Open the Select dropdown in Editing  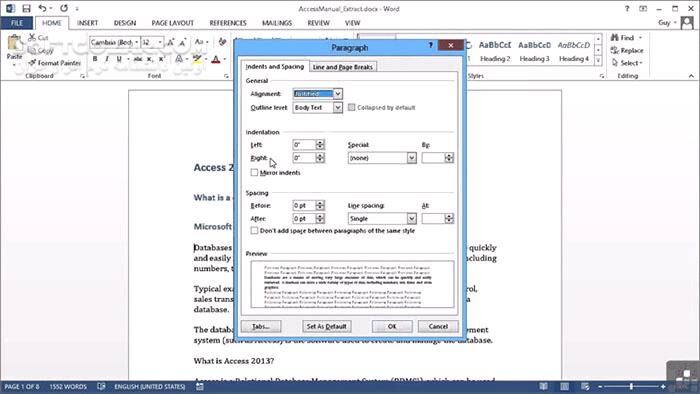627,63
